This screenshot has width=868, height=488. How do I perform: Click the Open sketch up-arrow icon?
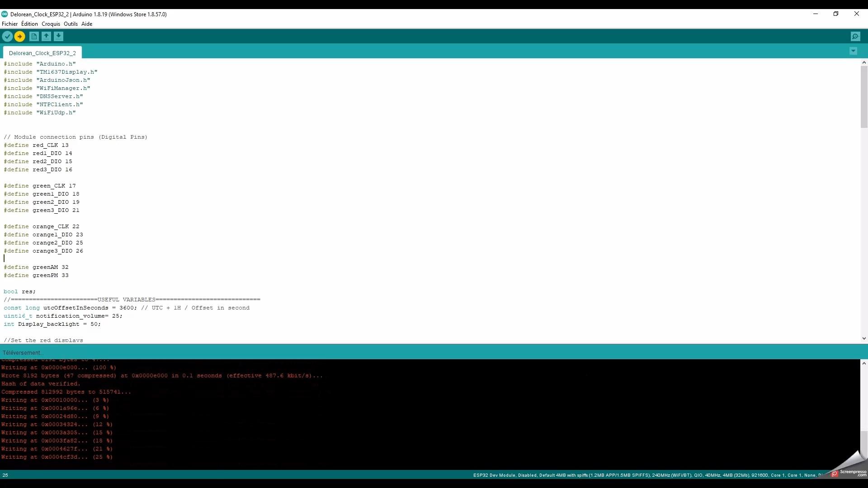point(46,36)
